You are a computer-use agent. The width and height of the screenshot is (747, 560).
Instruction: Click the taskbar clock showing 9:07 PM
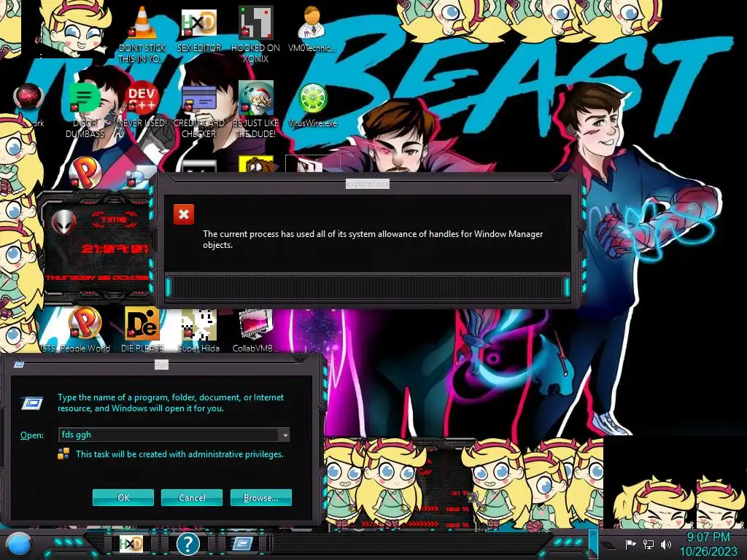708,537
